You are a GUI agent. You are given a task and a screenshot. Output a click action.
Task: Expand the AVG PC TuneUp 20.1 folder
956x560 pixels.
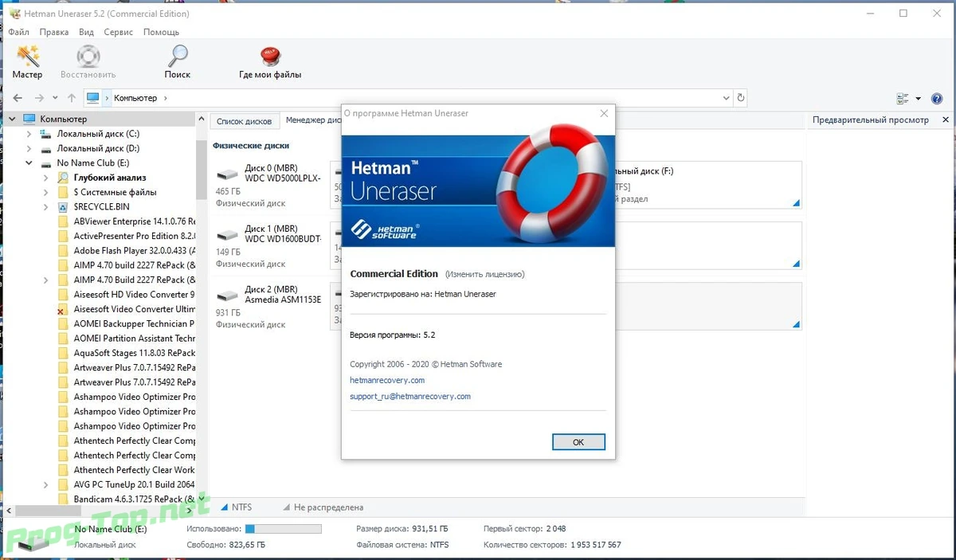[46, 484]
